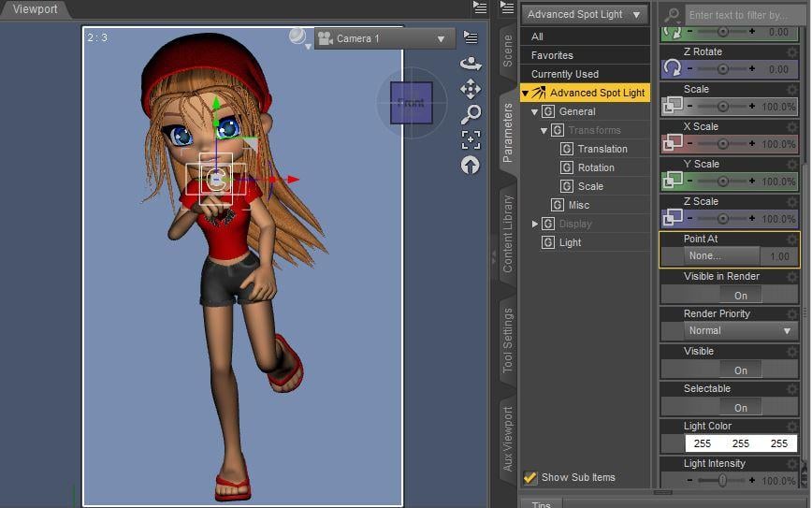The height and width of the screenshot is (508, 812).
Task: Click the Light Intensity slider handle
Action: (723, 481)
